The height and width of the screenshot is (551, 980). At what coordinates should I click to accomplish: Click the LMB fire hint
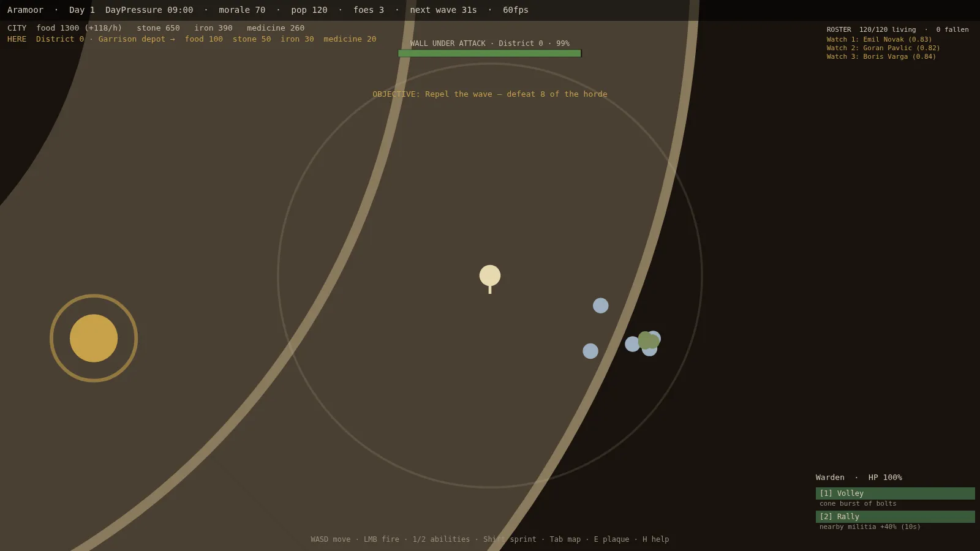point(382,539)
